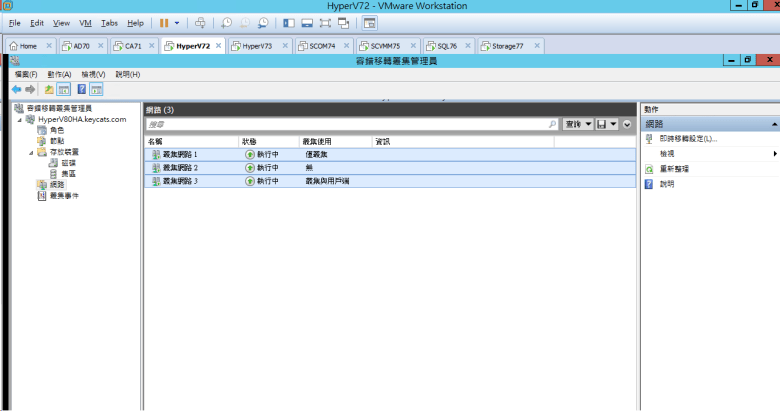Expand the 檢視 submenu in actions pane
Screen dimensions: 780x411
(x=775, y=154)
